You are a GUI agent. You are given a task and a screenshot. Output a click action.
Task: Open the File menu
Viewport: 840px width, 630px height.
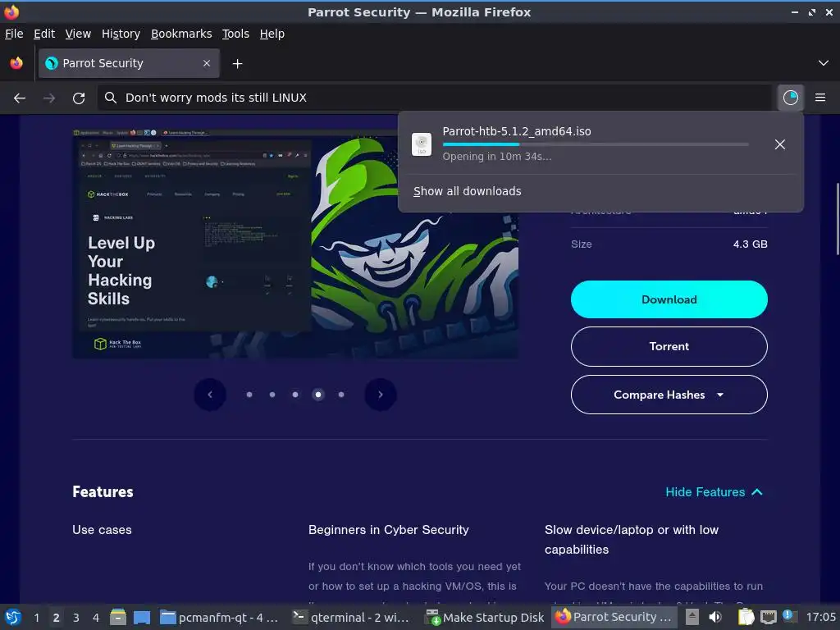click(14, 34)
